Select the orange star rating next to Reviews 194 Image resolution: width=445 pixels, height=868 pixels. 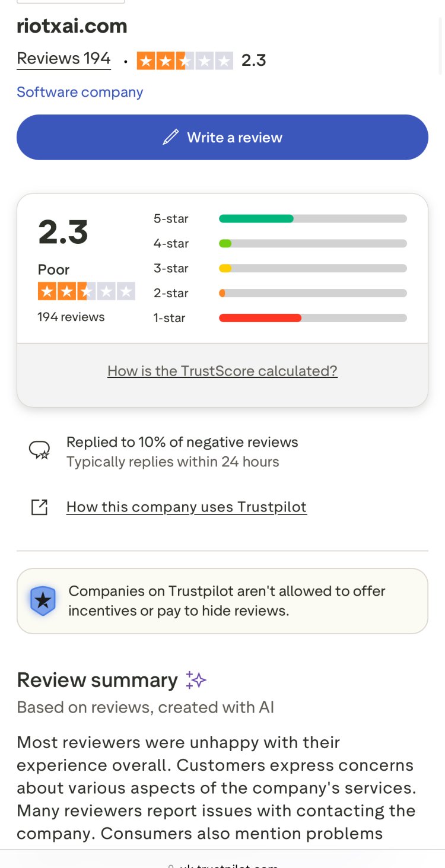185,60
